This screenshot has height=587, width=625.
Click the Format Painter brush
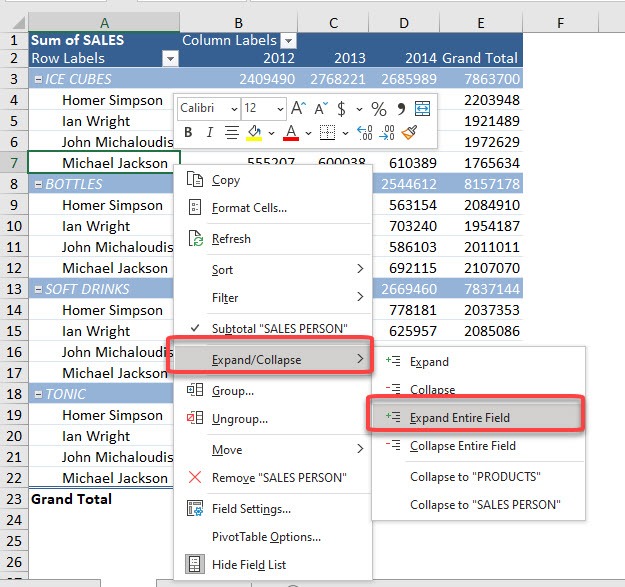tap(409, 132)
